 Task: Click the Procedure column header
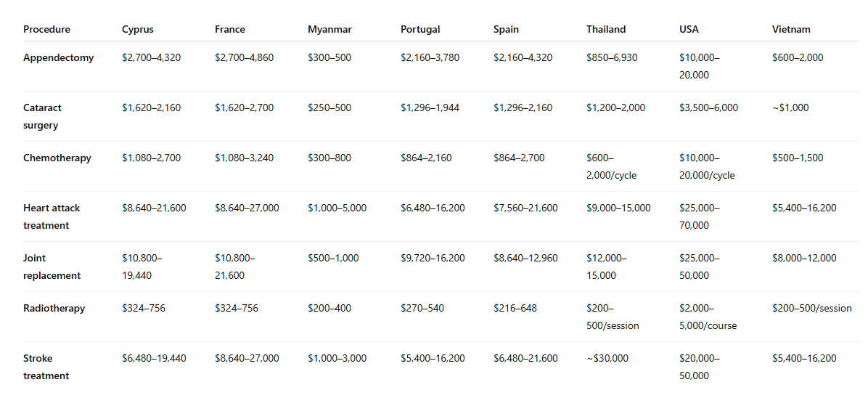46,29
